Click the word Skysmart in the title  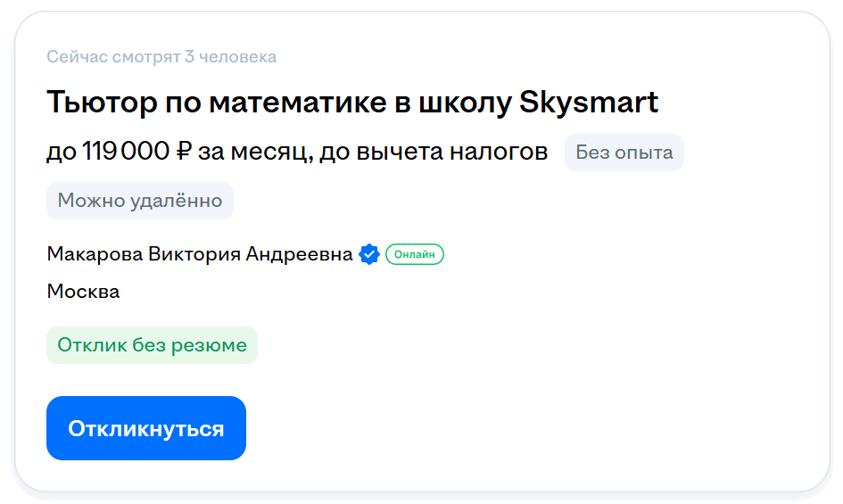pos(589,103)
